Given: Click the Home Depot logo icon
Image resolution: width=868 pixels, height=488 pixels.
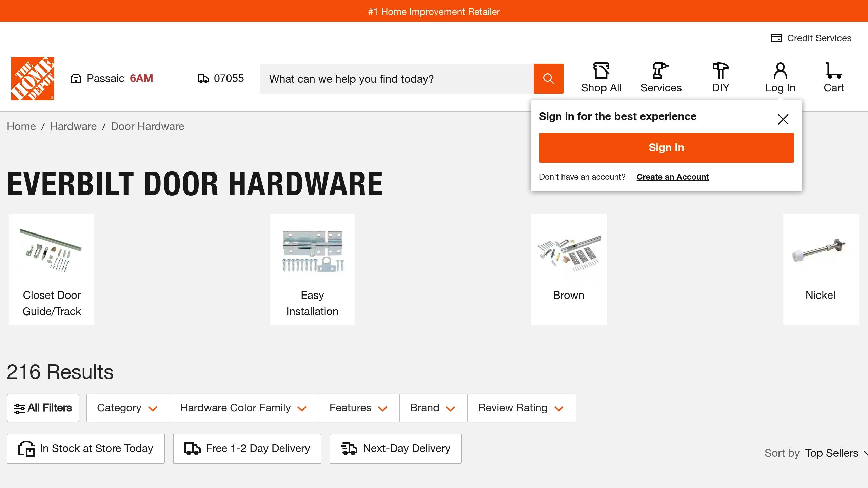Looking at the screenshot, I should [33, 78].
